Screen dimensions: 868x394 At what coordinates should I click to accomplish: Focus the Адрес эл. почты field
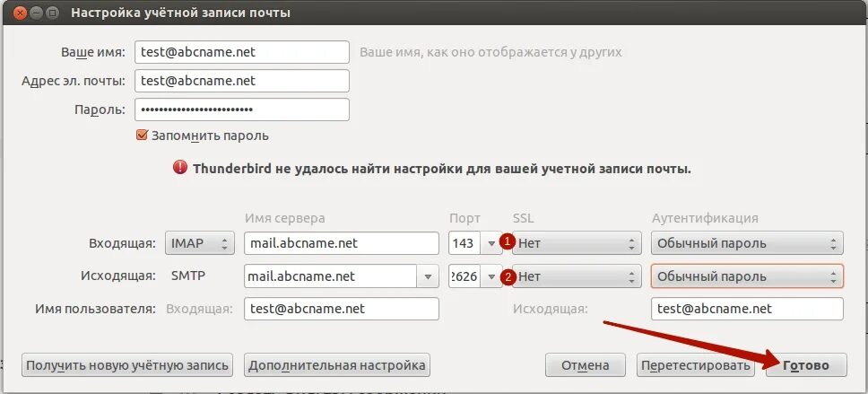(x=242, y=81)
